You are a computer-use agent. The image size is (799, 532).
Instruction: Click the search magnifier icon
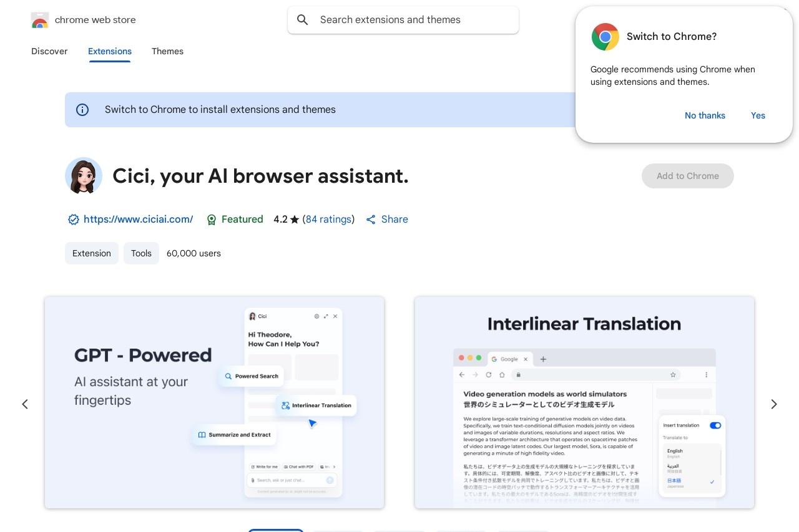(x=303, y=20)
